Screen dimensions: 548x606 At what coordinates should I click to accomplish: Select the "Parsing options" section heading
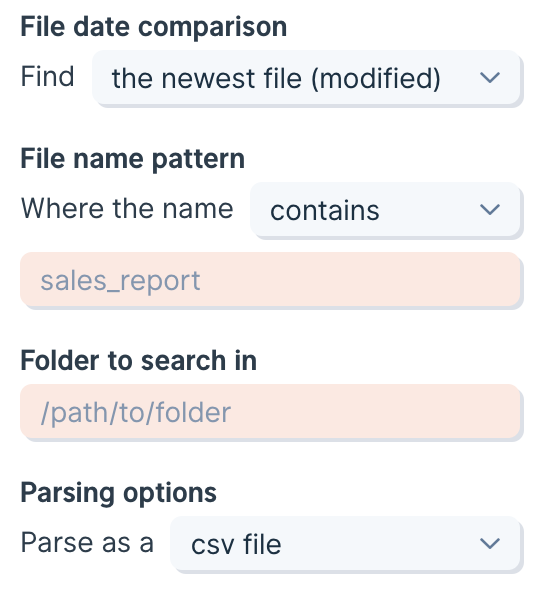click(118, 493)
